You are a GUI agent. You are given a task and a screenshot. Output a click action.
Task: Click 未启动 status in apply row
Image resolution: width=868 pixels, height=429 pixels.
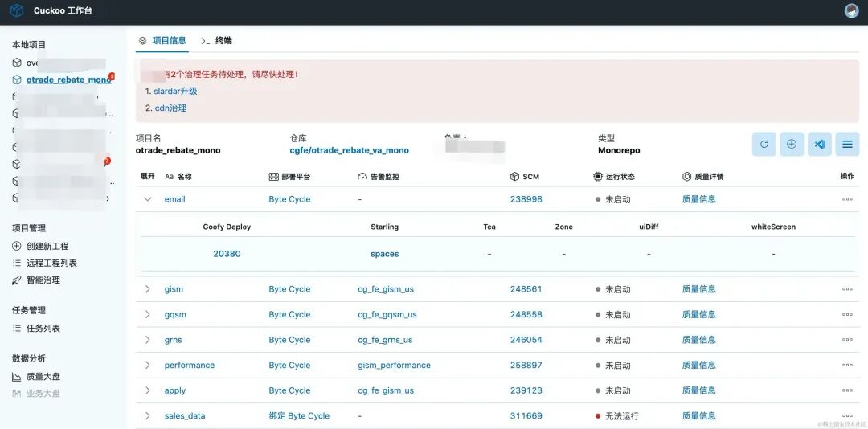pos(612,390)
